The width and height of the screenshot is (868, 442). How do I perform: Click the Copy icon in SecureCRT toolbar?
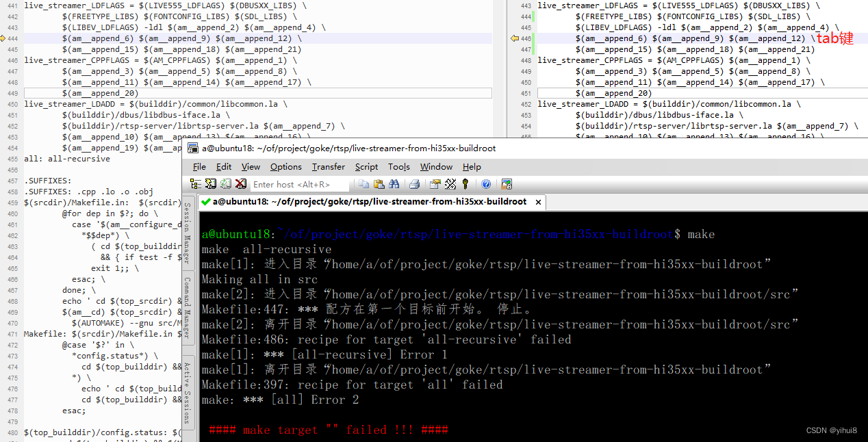[x=363, y=184]
